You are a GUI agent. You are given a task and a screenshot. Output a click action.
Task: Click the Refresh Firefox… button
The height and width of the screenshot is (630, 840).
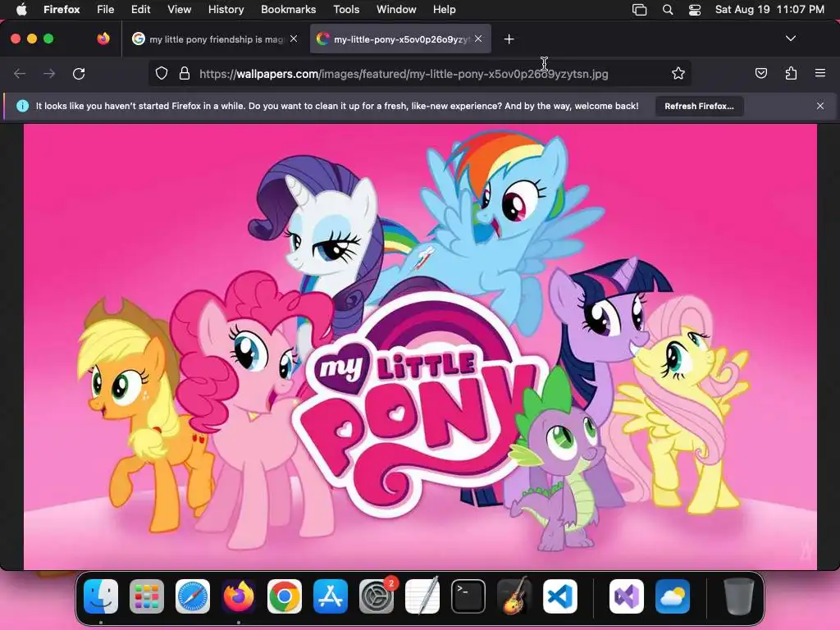699,106
